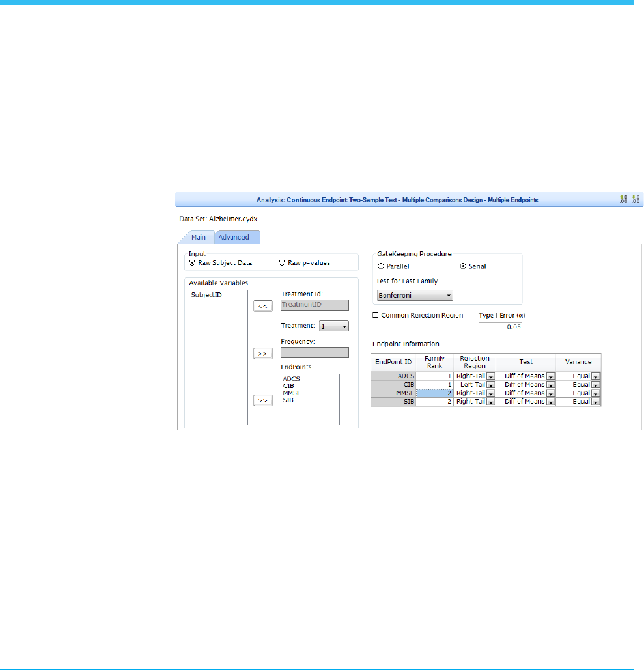Viewport: 644px width, 670px height.
Task: Open Rejection Region dropdown for MMSE
Action: (490, 393)
